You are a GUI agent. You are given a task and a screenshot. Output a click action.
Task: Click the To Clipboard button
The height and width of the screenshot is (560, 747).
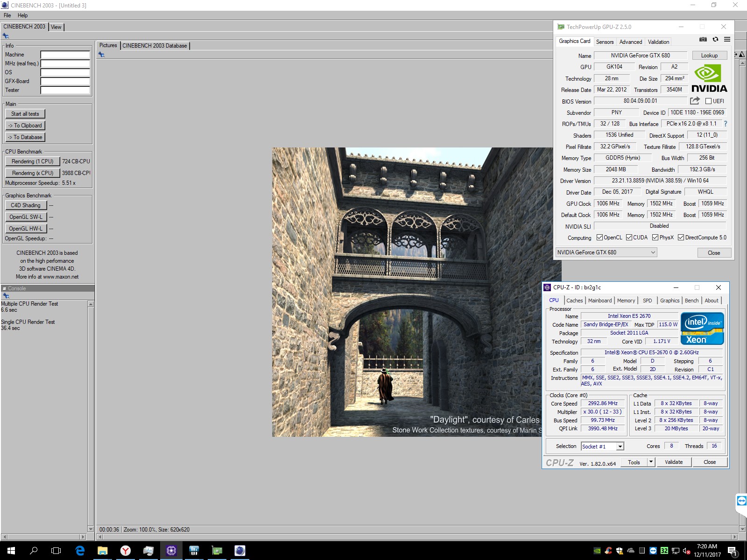(25, 126)
